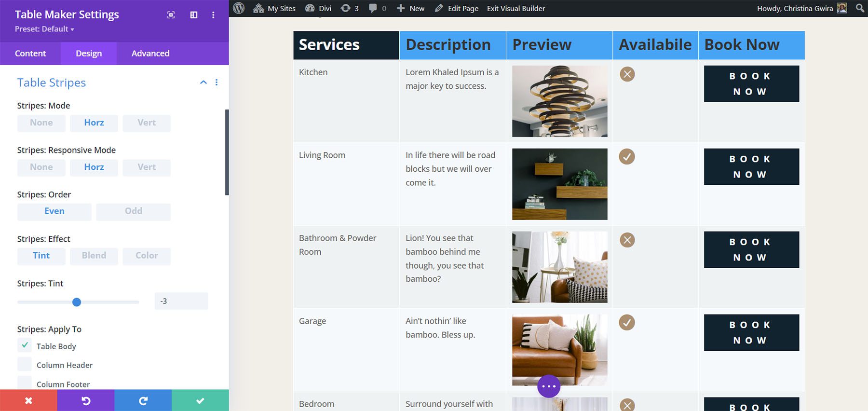Viewport: 868px width, 411px height.
Task: Click the snap modal to sidebar icon
Action: 194,15
